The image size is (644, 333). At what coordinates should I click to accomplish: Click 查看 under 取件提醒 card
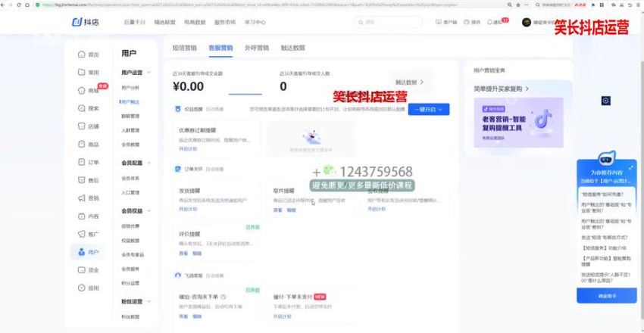pos(277,210)
